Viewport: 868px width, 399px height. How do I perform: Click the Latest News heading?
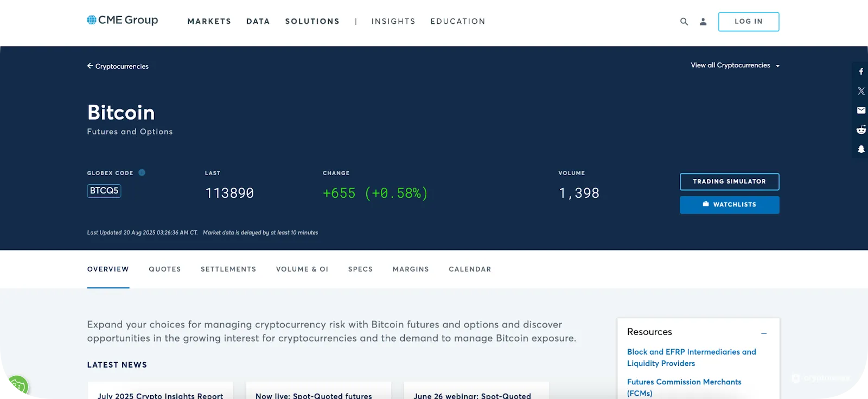tap(117, 365)
